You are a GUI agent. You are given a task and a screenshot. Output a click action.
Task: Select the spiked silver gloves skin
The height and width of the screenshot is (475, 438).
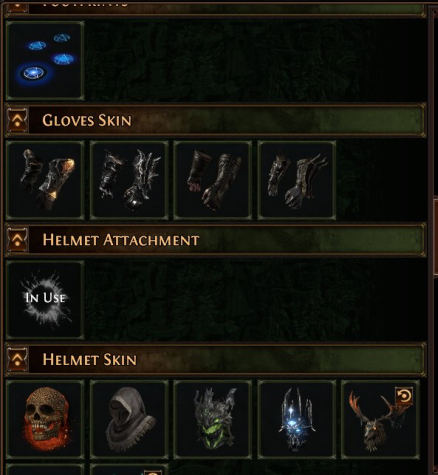click(x=129, y=180)
